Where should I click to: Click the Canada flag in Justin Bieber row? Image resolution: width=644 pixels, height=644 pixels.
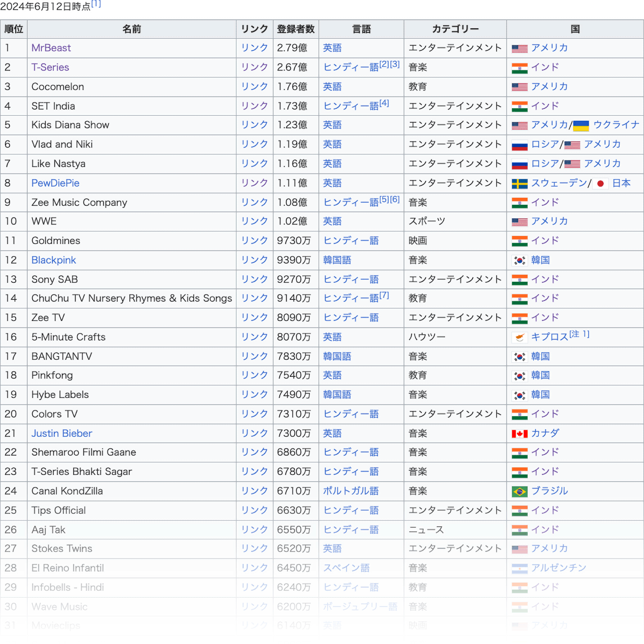pyautogui.click(x=520, y=434)
